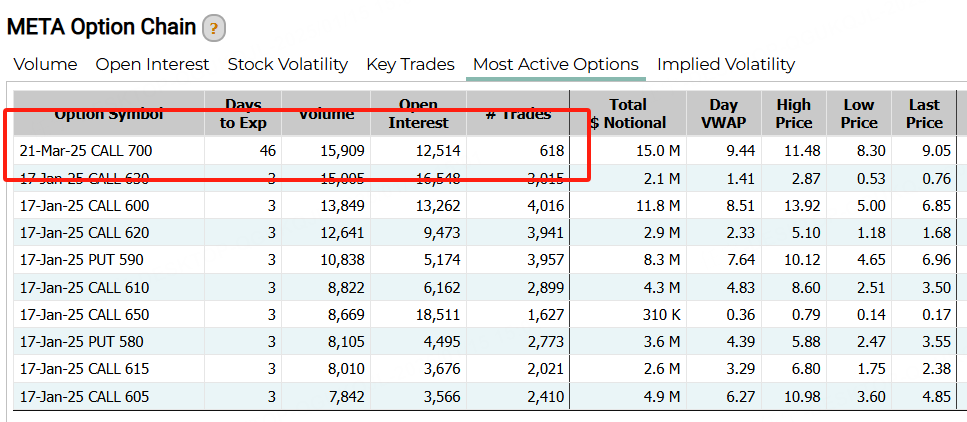Select the 17-Jan-25 PUT 590 option symbol
967x422 pixels.
coord(81,260)
